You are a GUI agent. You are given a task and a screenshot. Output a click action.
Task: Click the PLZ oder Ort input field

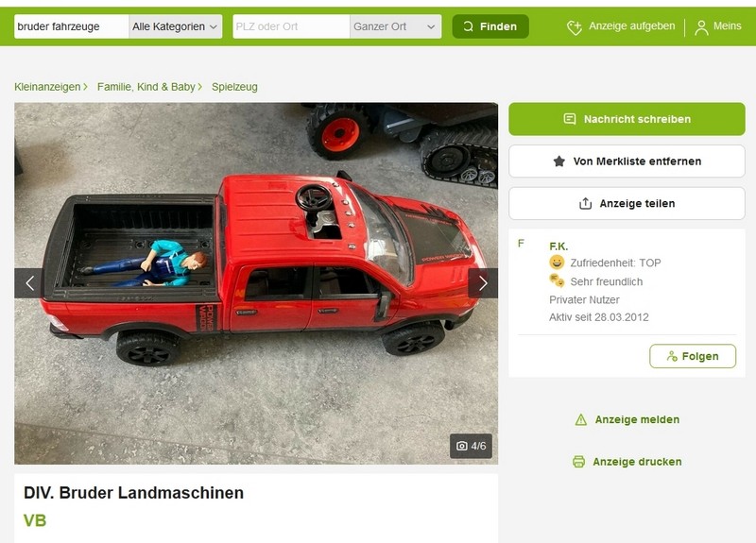click(291, 26)
